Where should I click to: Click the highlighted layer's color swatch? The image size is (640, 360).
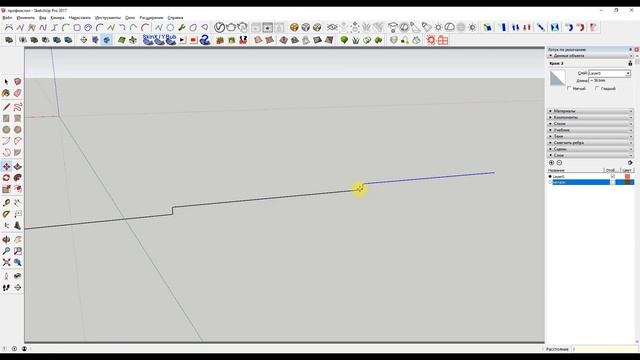point(627,182)
